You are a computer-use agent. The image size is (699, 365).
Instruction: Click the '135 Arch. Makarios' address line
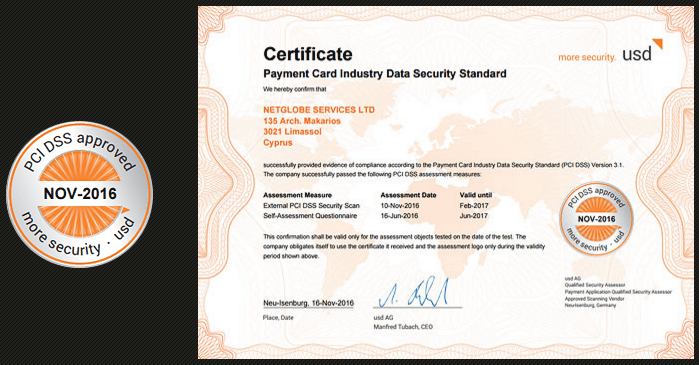pos(302,121)
